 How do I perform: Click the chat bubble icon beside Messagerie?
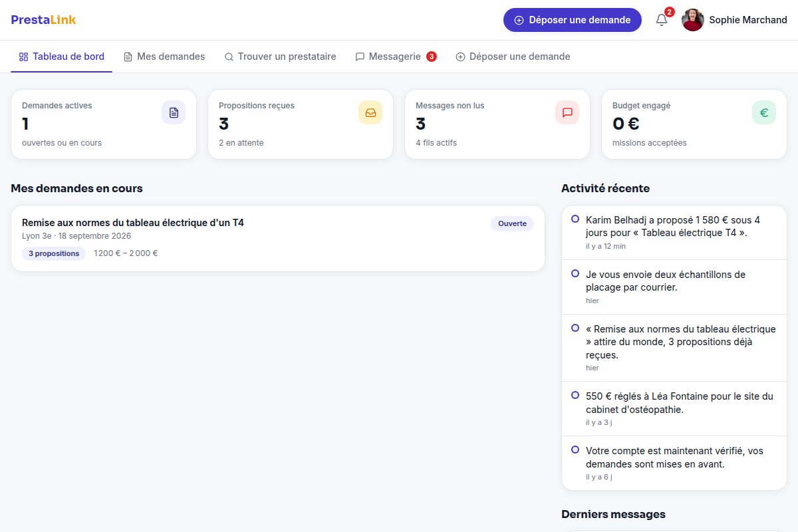click(x=360, y=57)
